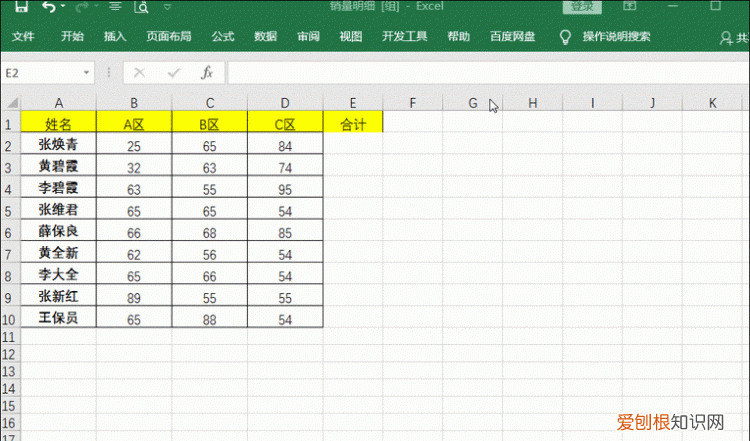Click the cell containing 黄碧霞

(58, 165)
